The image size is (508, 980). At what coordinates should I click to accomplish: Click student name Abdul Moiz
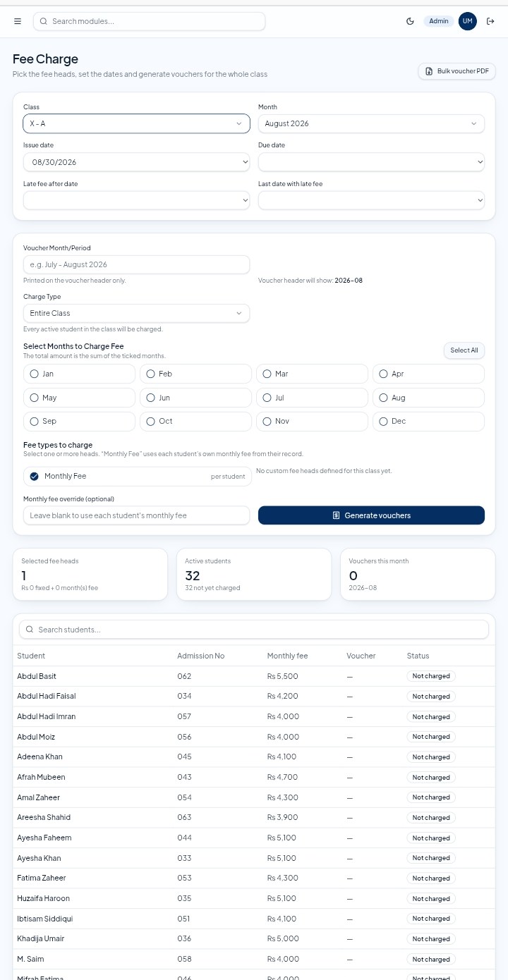[x=36, y=737]
